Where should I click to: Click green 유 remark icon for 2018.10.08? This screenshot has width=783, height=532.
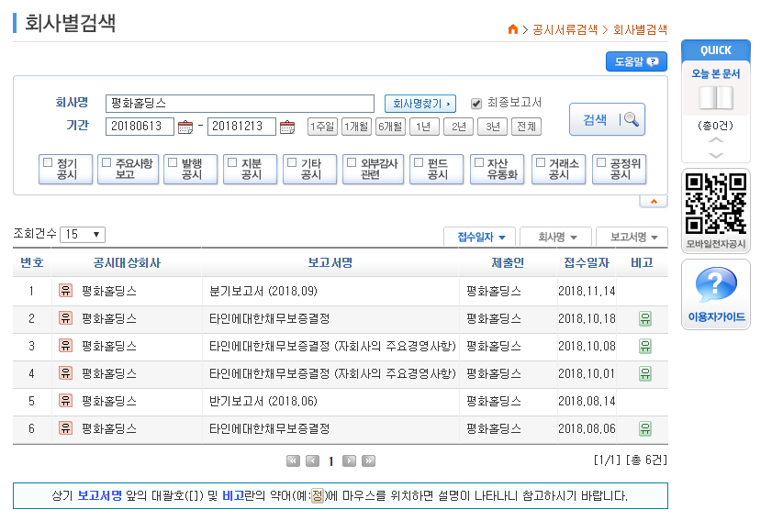pyautogui.click(x=645, y=346)
